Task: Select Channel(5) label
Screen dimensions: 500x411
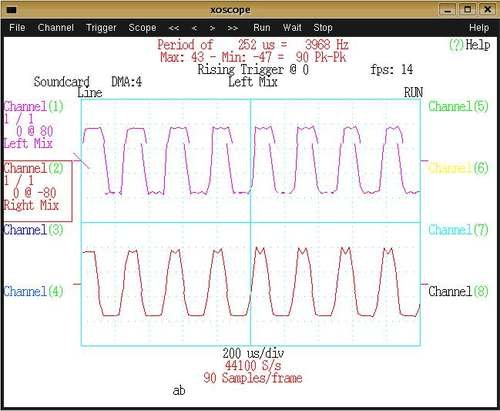Action: tap(458, 106)
